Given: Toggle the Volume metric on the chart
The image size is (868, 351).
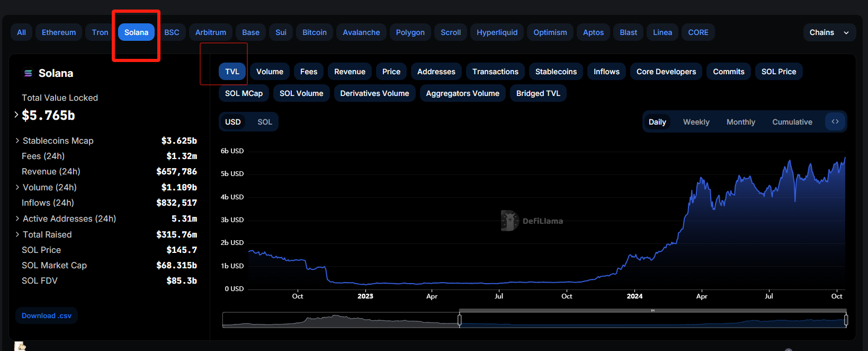Looking at the screenshot, I should pos(270,72).
